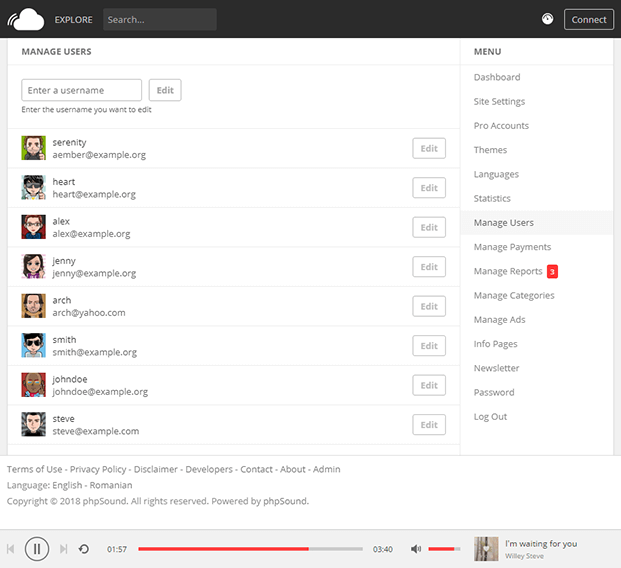
Task: Open the notifications icon beside Connect
Action: (547, 19)
